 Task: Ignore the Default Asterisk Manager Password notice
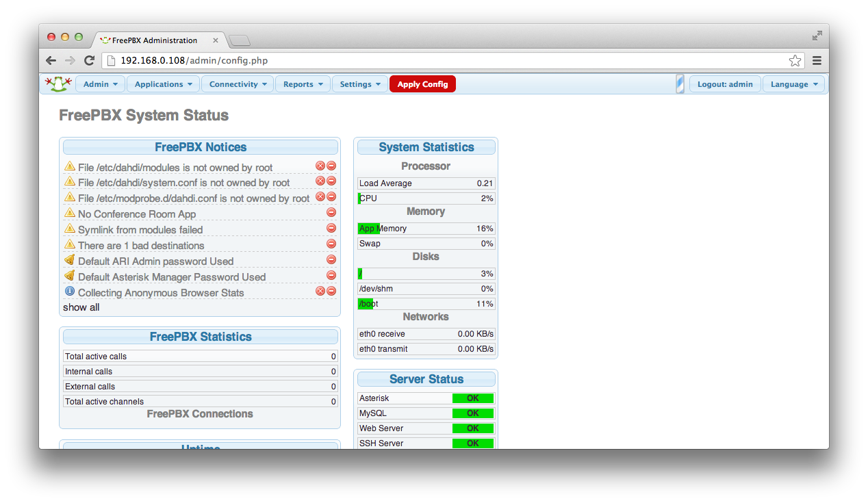331,276
